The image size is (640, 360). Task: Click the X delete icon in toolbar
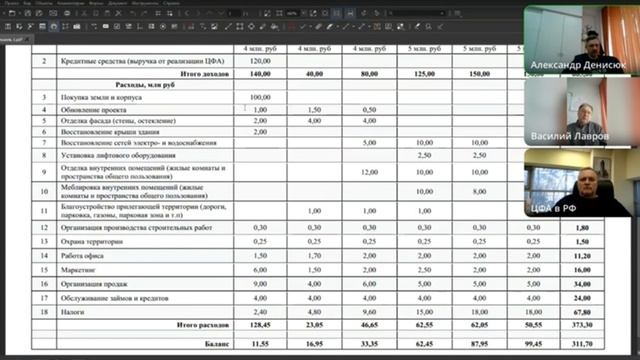(x=118, y=13)
